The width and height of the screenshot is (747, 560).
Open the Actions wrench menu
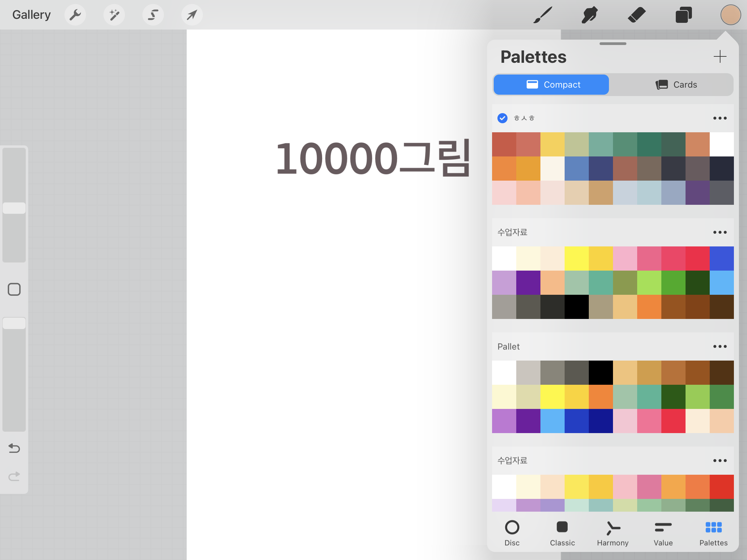75,15
